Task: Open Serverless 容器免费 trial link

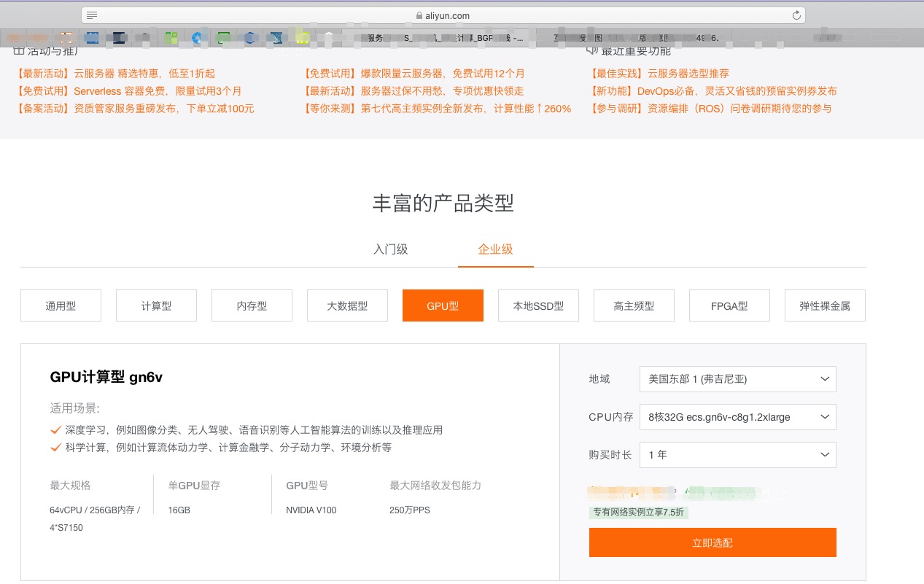Action: (x=128, y=91)
